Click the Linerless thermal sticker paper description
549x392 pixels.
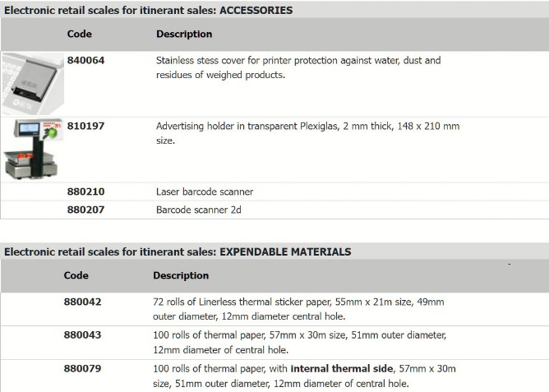[298, 309]
